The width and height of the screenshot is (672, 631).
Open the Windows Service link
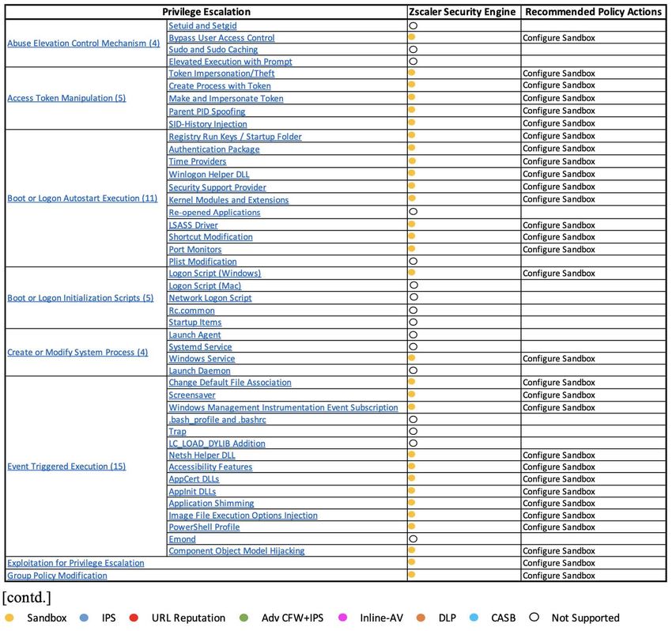pos(202,359)
